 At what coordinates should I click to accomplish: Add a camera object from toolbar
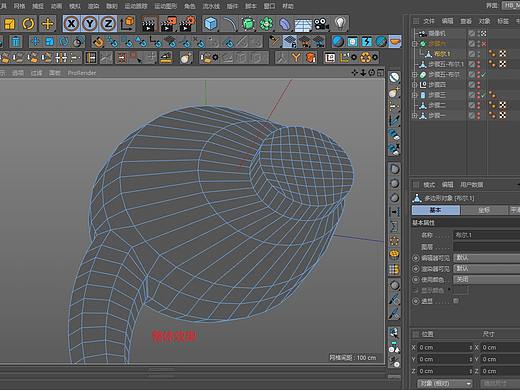click(x=321, y=24)
